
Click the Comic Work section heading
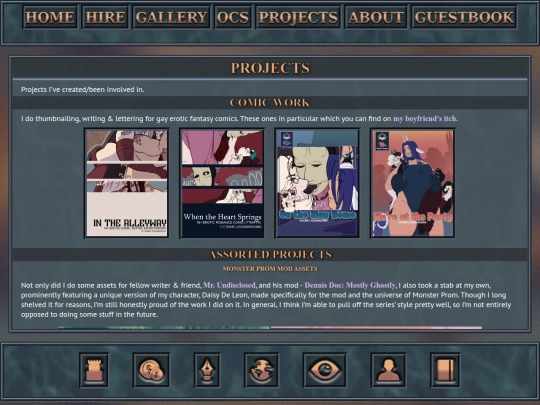click(270, 103)
